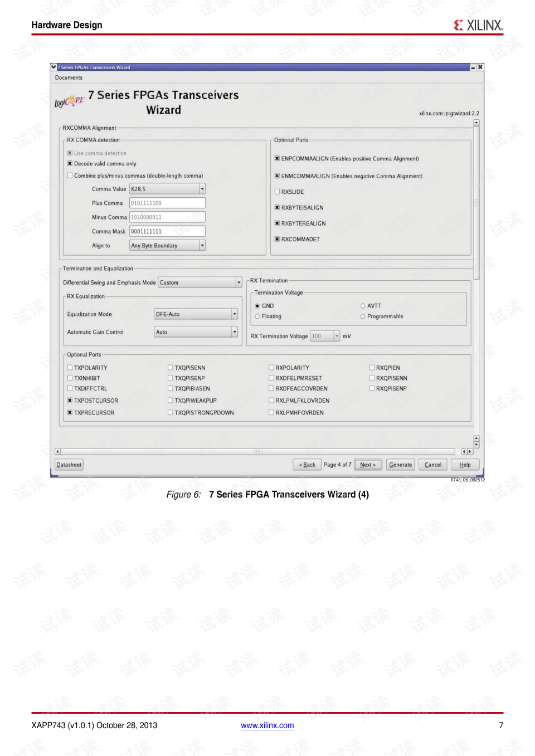This screenshot has width=535, height=756.
Task: Enable the RXDFELPMRESET port
Action: pos(271,378)
